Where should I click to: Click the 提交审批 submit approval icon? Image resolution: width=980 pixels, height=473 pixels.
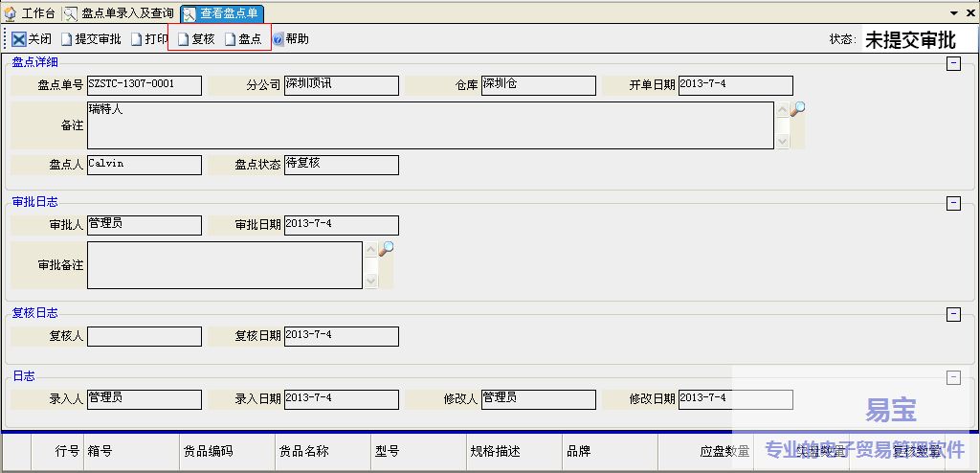67,39
